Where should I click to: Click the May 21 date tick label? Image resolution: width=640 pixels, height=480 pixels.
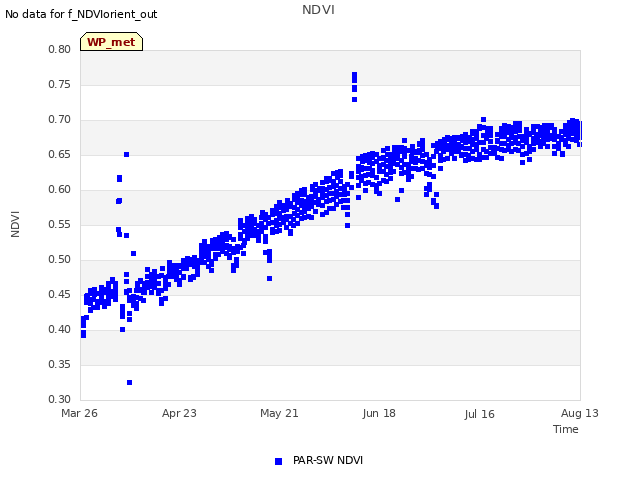pyautogui.click(x=279, y=413)
